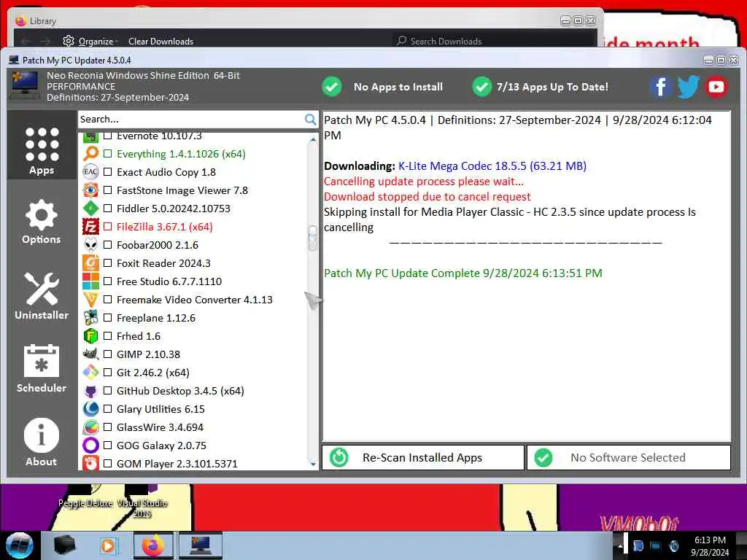This screenshot has width=747, height=560.
Task: Open Firefox from the taskbar
Action: pyautogui.click(x=153, y=545)
